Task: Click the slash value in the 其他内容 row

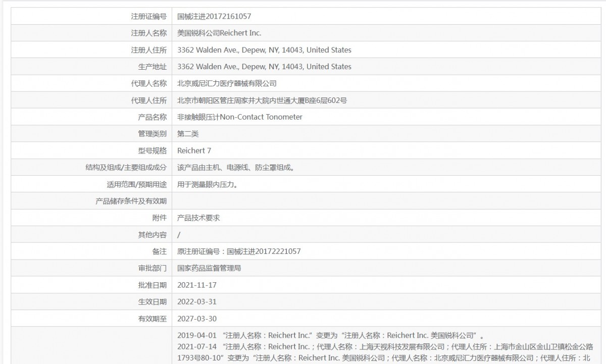Action: (x=179, y=235)
